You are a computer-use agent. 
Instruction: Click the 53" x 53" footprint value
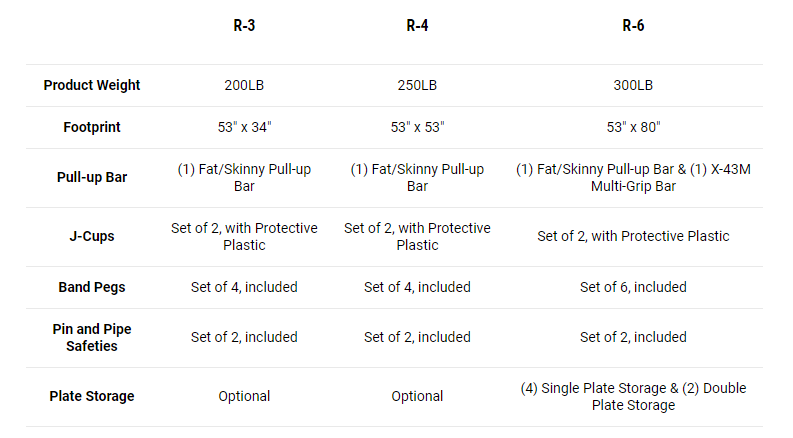pyautogui.click(x=417, y=127)
